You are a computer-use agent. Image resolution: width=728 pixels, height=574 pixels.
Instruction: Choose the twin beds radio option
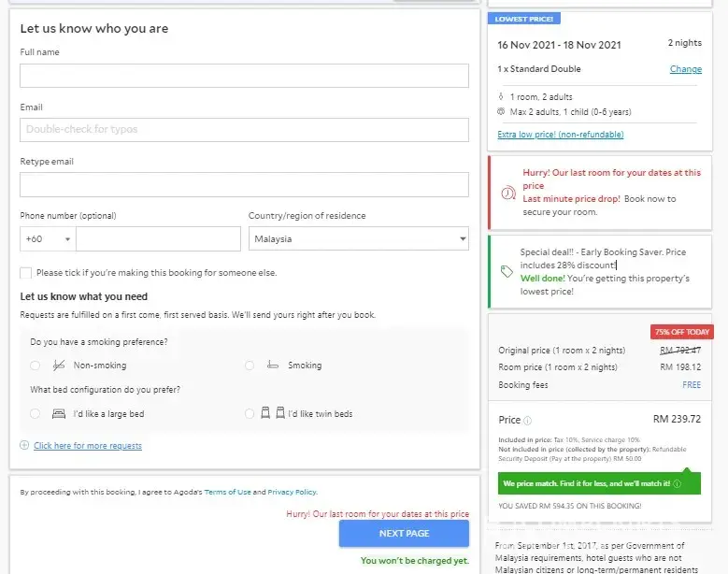pos(250,413)
